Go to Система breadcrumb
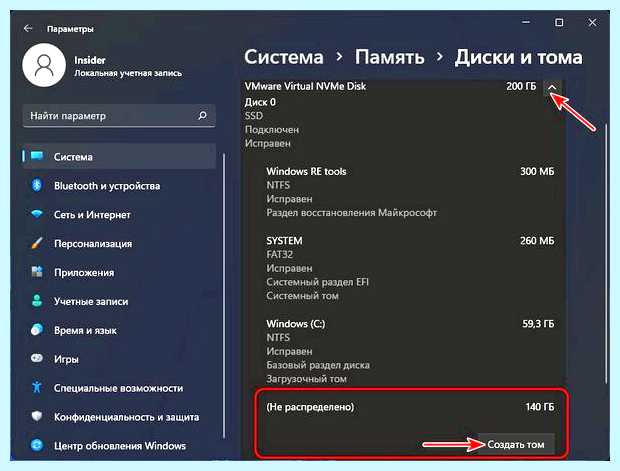 [284, 57]
